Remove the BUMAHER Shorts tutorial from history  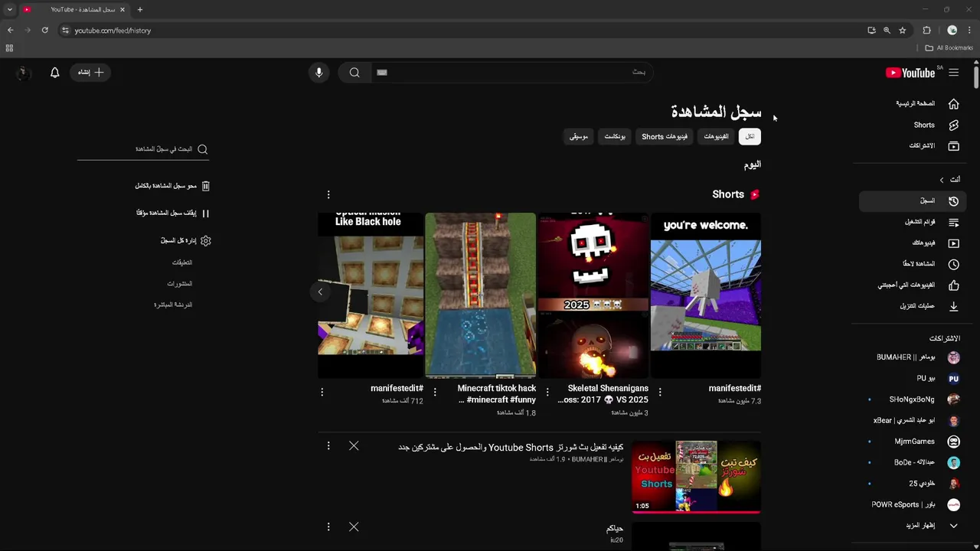coord(354,445)
